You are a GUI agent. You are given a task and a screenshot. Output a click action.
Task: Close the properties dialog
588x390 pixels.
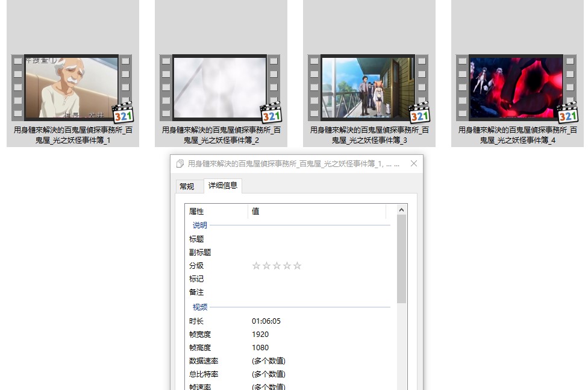[413, 164]
